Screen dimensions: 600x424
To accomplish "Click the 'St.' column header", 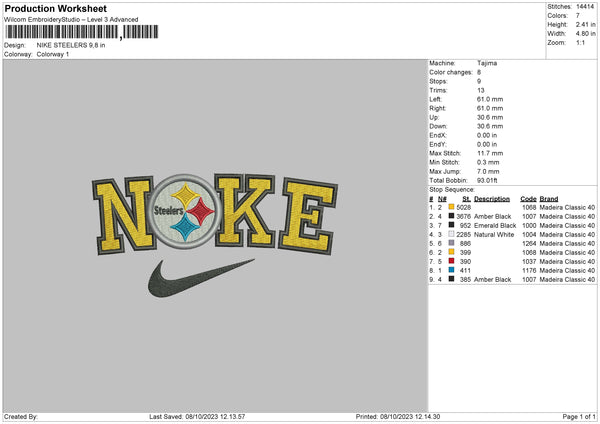I will (466, 199).
